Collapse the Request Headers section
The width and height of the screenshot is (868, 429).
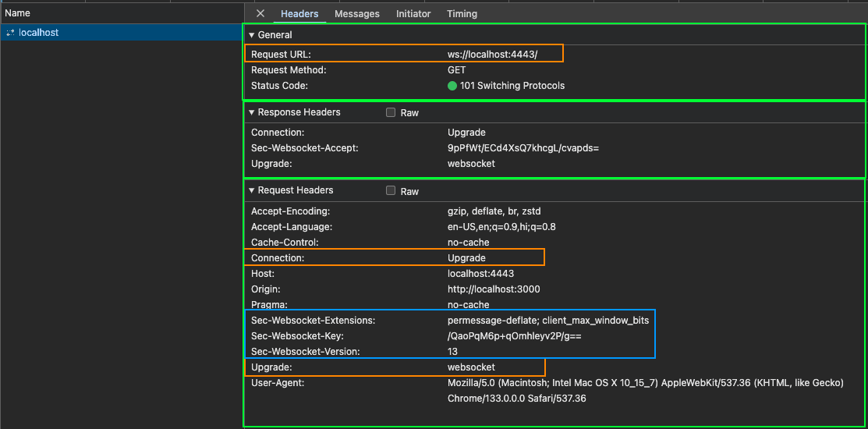(252, 190)
